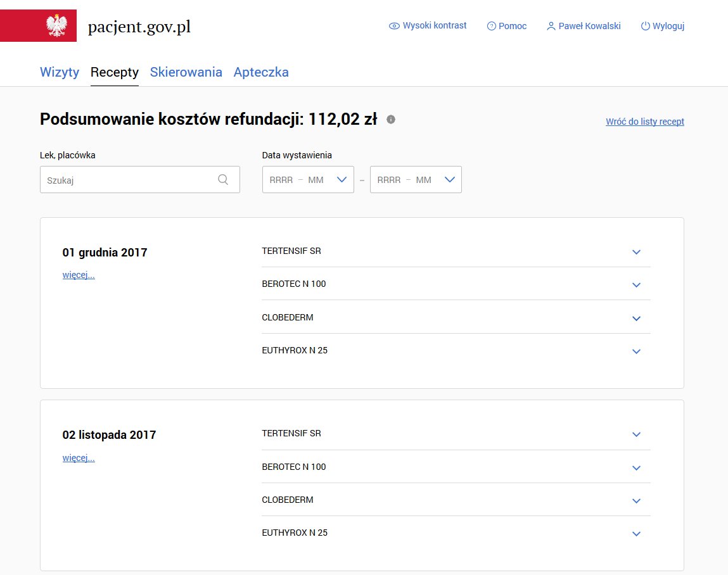
Task: Expand CLOBEDERM under 02 listopada 2017
Action: coord(636,501)
